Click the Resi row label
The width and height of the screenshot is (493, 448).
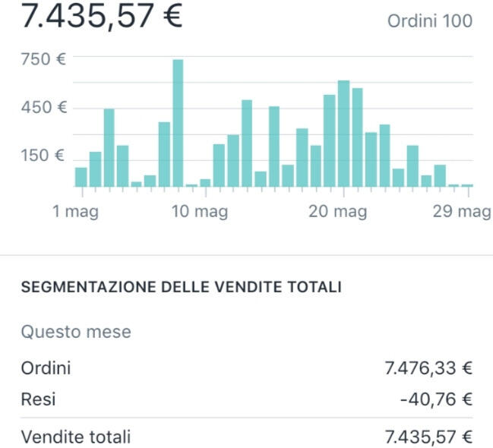pyautogui.click(x=38, y=399)
